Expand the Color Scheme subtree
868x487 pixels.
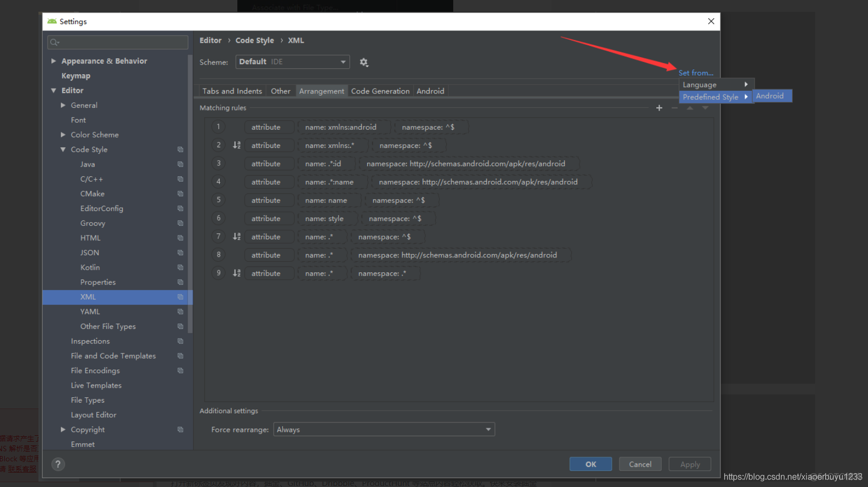click(63, 135)
